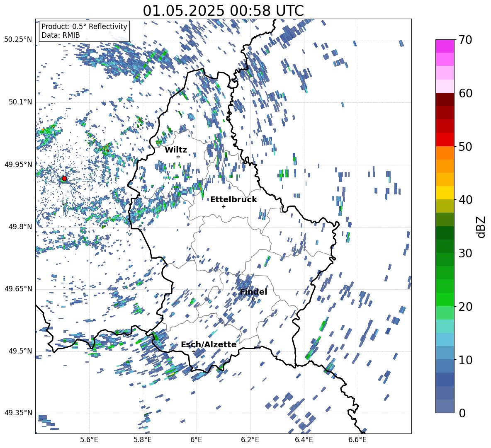Click the bright red colorbar segment at 50
491x448 pixels.
445,139
